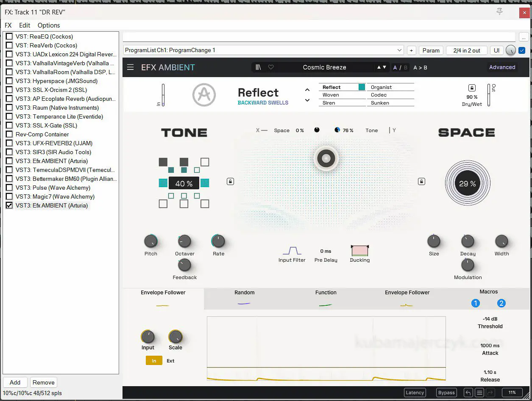Image resolution: width=532 pixels, height=401 pixels.
Task: Select Macro 1 blue circle
Action: pyautogui.click(x=476, y=303)
